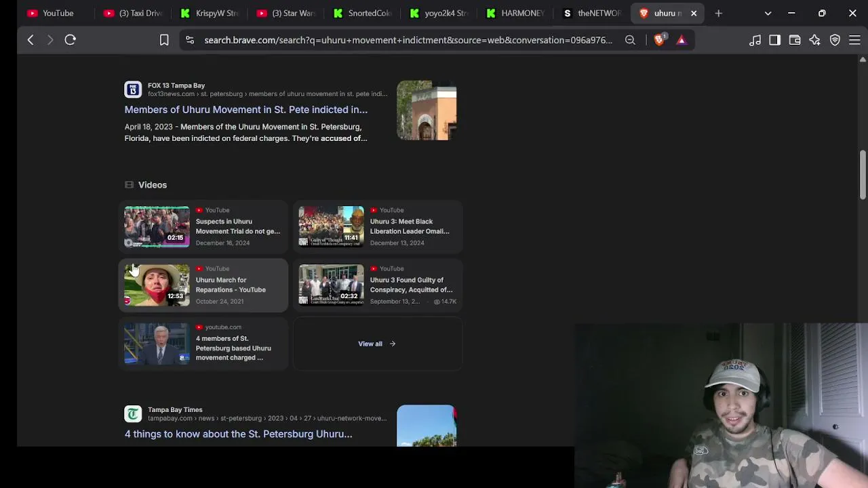Screen dimensions: 868x488
Task: View site information icon in address bar
Action: (x=190, y=40)
